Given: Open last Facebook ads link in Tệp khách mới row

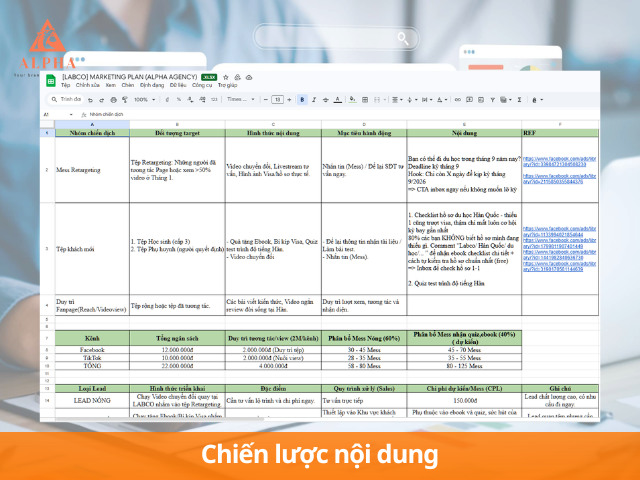Looking at the screenshot, I should (x=559, y=267).
